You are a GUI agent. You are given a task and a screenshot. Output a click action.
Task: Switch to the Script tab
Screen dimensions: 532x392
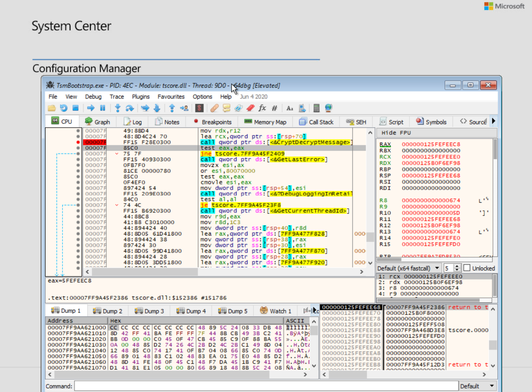point(392,122)
